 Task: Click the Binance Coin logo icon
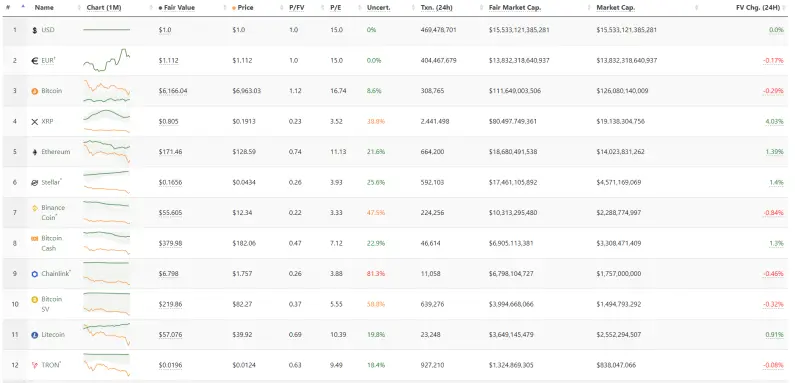point(34,207)
